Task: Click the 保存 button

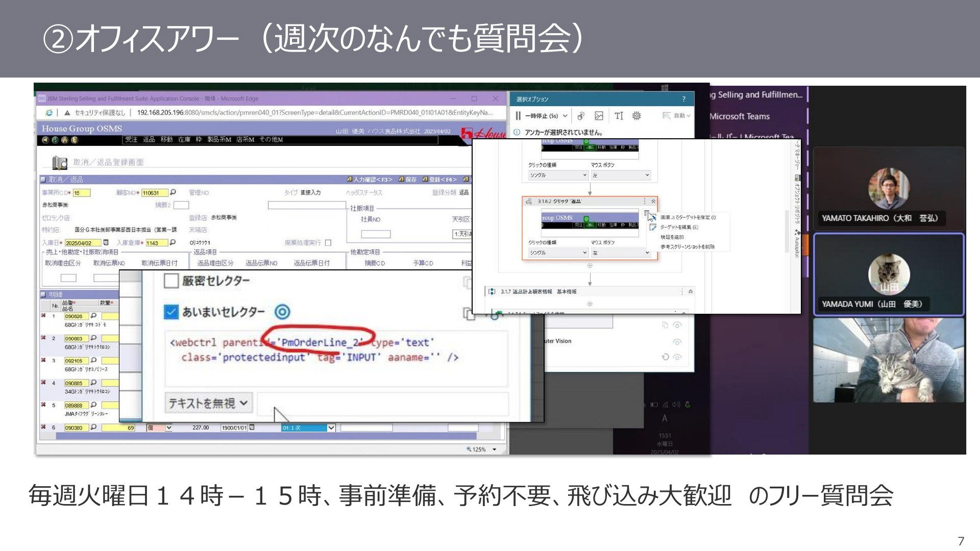Action: click(x=407, y=180)
